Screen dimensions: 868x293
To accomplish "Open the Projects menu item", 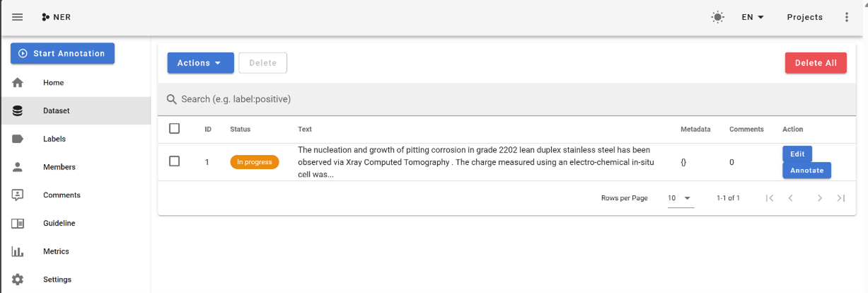I will (x=804, y=17).
